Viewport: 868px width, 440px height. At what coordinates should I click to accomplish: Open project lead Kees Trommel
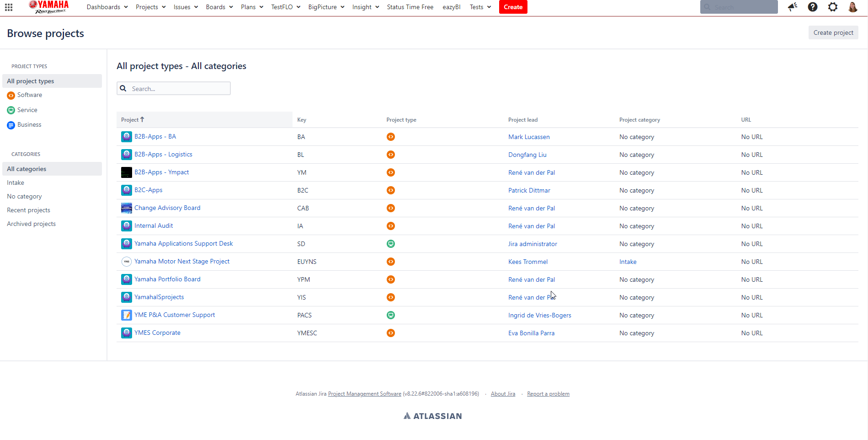pyautogui.click(x=528, y=262)
